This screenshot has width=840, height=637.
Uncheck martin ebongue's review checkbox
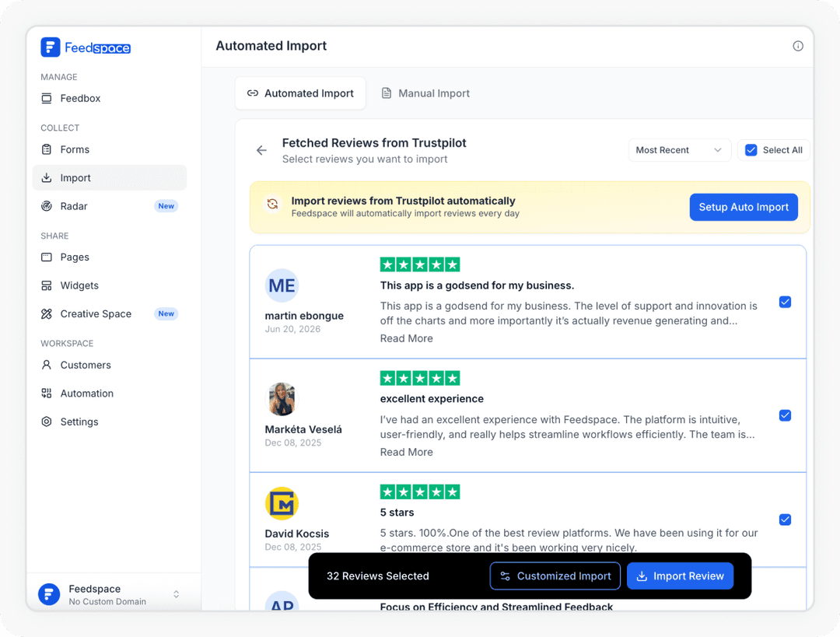pos(785,302)
